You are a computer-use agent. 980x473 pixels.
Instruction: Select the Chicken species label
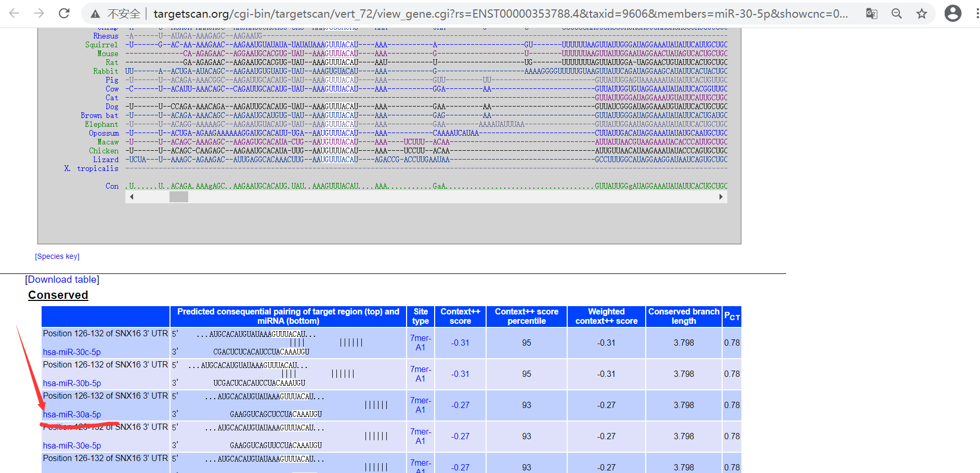click(103, 151)
